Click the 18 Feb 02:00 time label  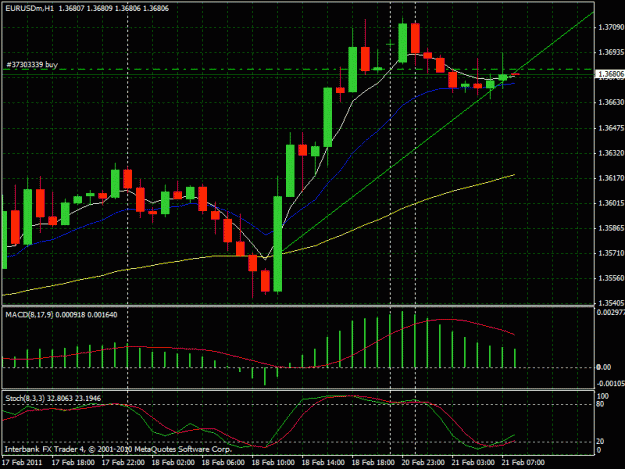[x=173, y=463]
